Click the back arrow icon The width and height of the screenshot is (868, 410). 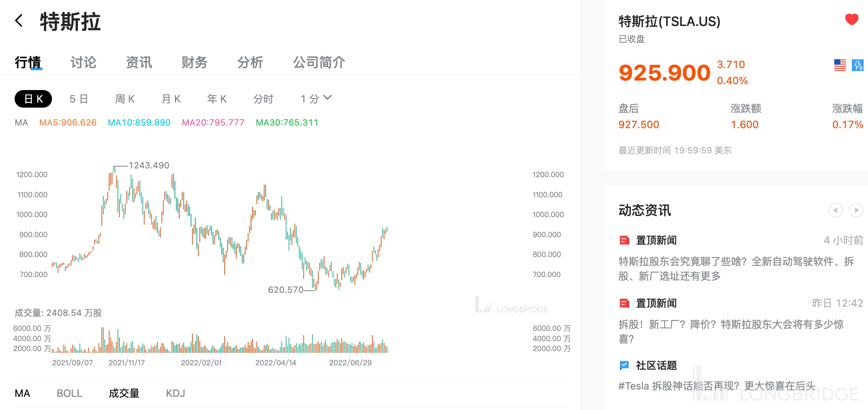tap(19, 21)
